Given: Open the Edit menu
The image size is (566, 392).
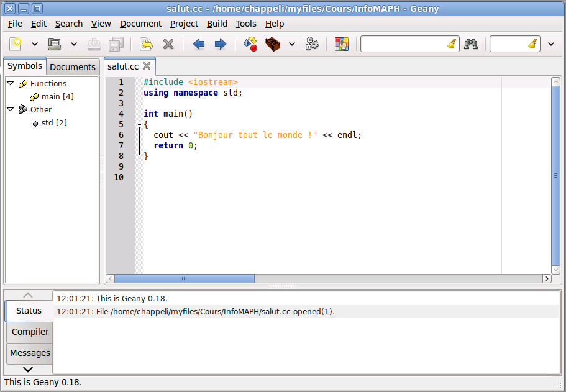Looking at the screenshot, I should [x=39, y=24].
